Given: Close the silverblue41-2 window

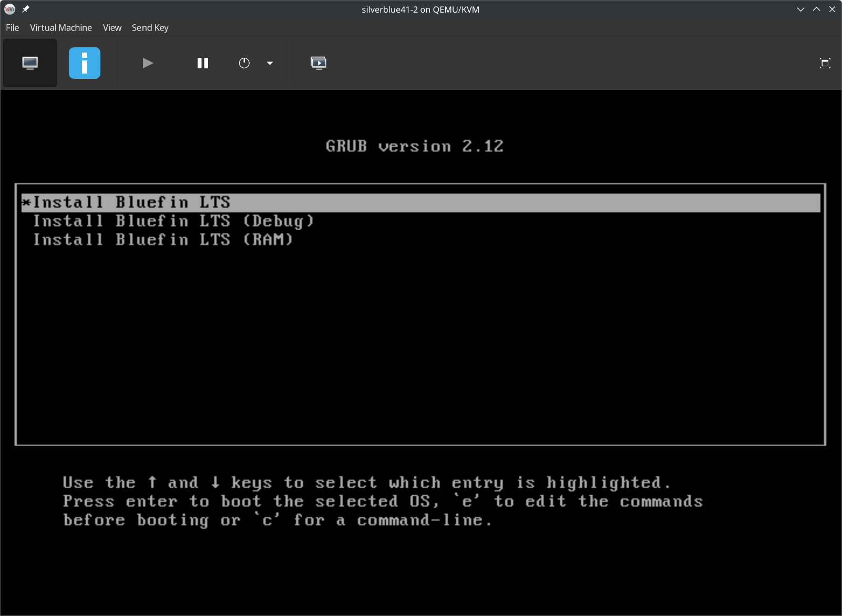Looking at the screenshot, I should coord(832,9).
